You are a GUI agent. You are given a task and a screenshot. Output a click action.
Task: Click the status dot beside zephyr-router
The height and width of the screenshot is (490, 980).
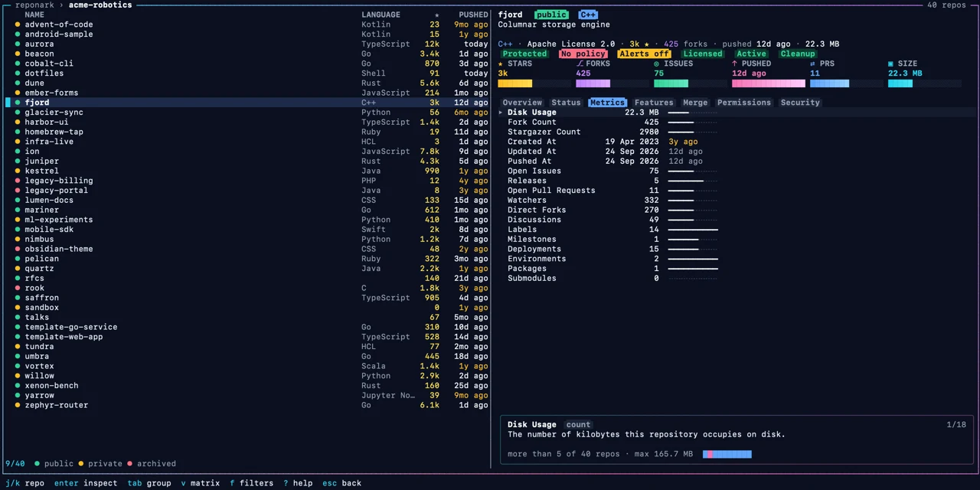[x=18, y=405]
